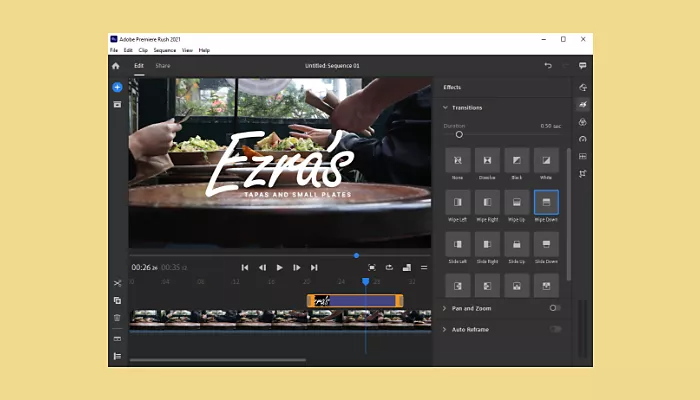Duplicate the selected clip
This screenshot has height=400, width=700.
coord(117,300)
